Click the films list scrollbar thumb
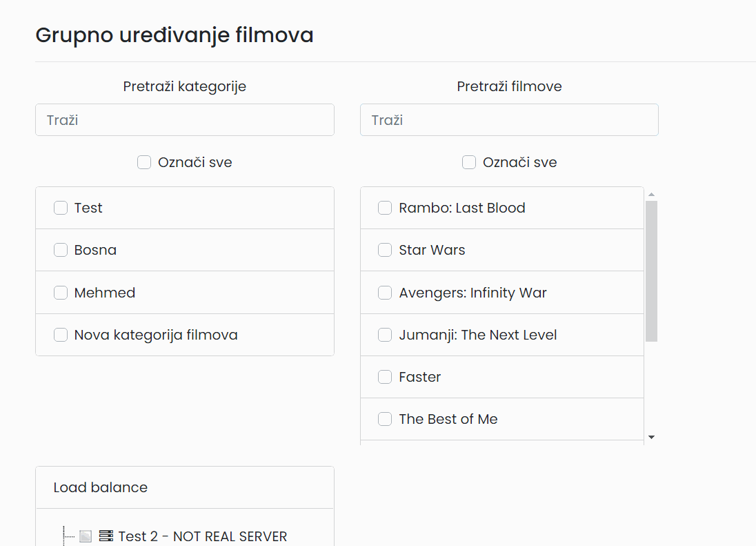 [651, 271]
